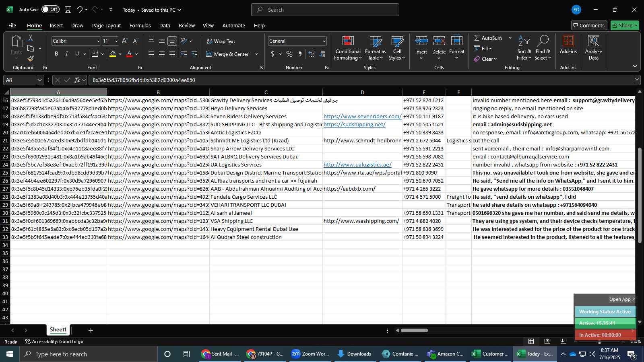
Task: Click the Save icon in the title bar
Action: pos(68,10)
